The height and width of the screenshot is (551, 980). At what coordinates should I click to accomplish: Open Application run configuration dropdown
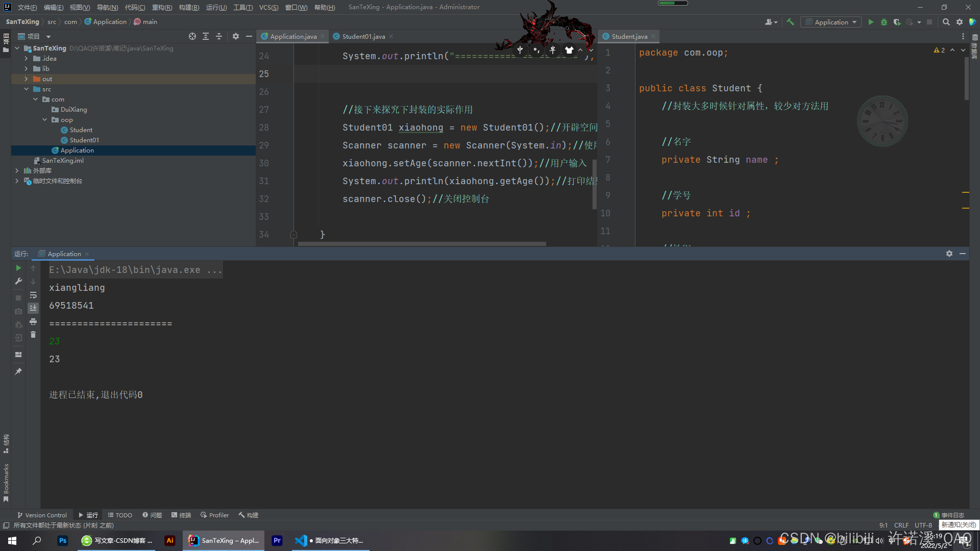coord(831,22)
